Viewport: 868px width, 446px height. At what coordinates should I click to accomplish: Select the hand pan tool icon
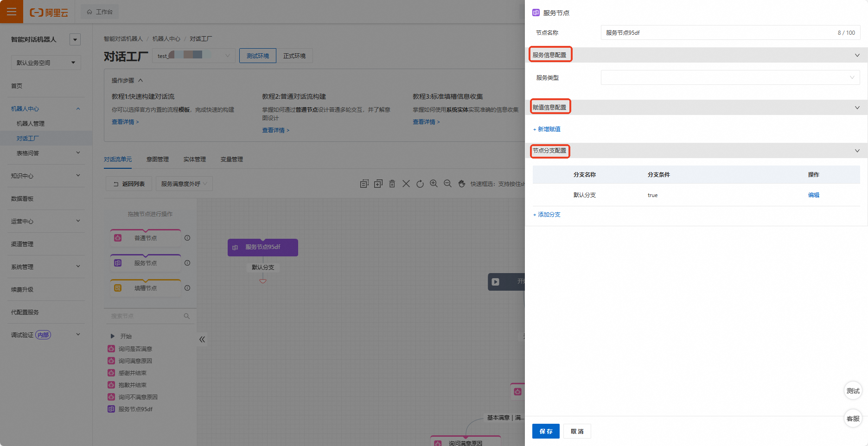(x=462, y=184)
